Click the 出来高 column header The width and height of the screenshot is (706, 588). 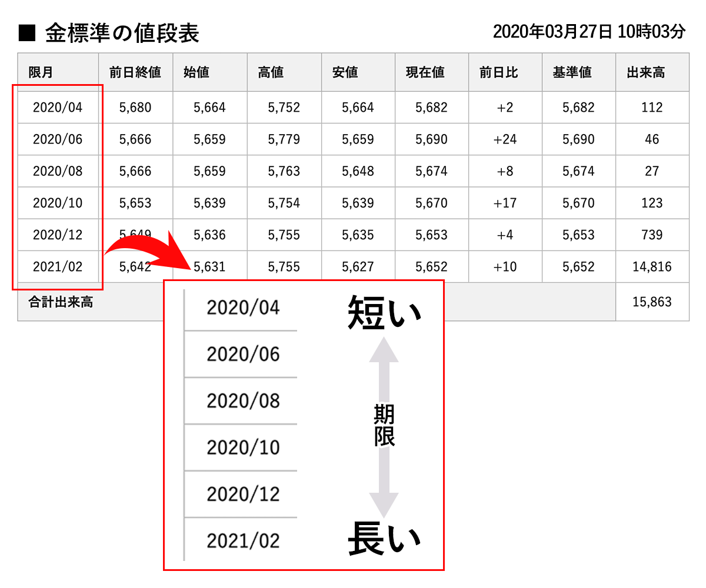click(x=646, y=72)
